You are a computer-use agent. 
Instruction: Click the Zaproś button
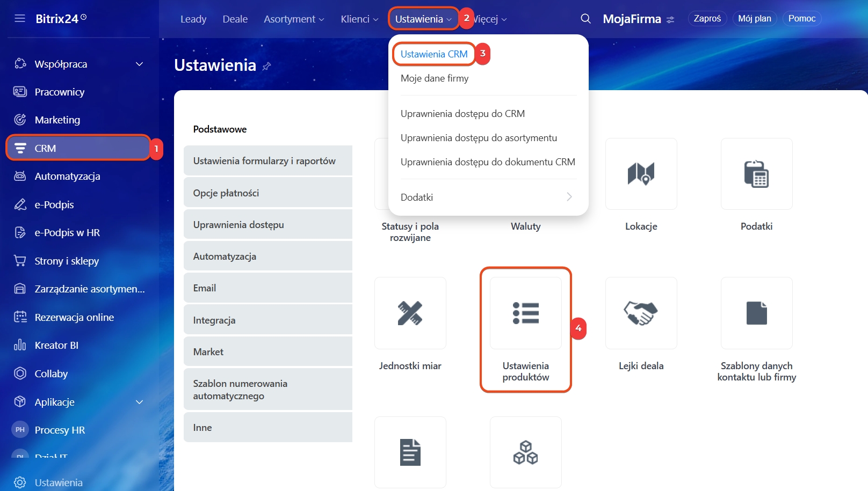[707, 19]
